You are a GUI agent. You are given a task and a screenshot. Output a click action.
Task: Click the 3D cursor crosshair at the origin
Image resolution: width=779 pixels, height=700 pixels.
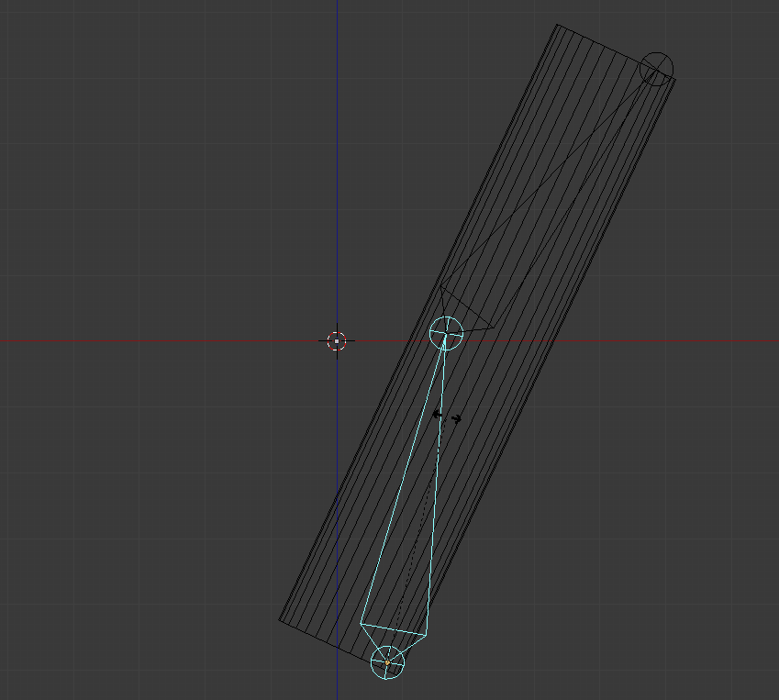pos(337,341)
